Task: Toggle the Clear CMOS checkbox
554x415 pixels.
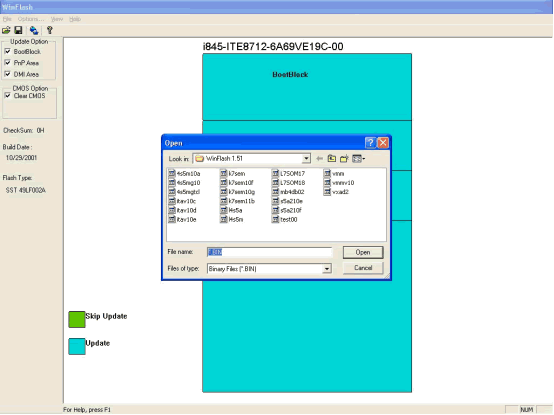Action: click(7, 95)
